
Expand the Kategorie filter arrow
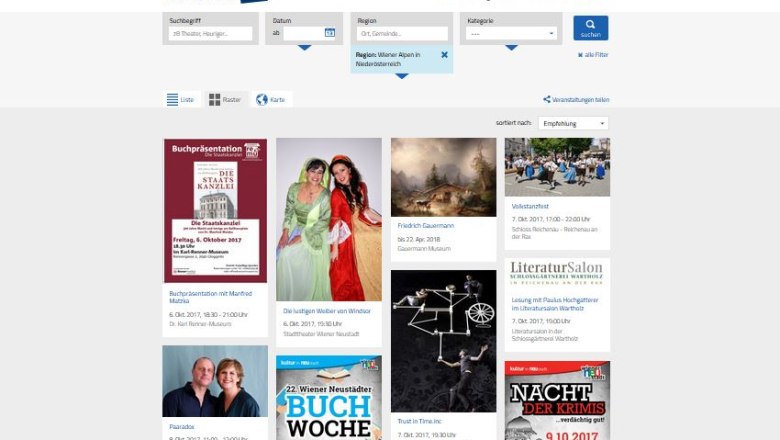[x=511, y=48]
